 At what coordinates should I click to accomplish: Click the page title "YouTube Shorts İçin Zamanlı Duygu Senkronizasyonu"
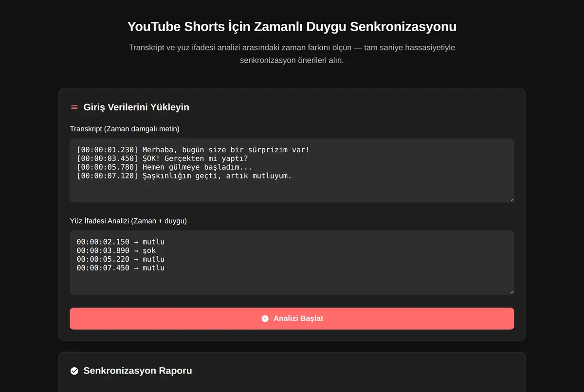click(292, 26)
